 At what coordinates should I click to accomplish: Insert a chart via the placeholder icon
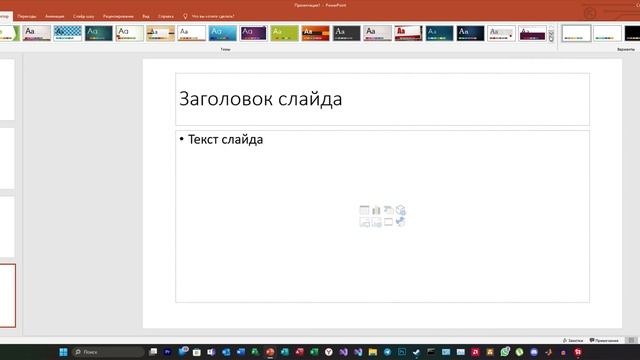tap(376, 210)
